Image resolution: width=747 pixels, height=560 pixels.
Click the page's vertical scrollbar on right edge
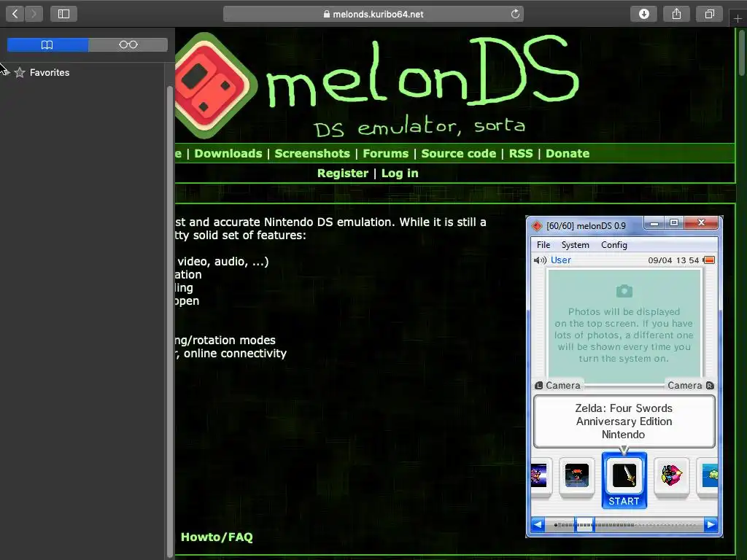click(742, 52)
